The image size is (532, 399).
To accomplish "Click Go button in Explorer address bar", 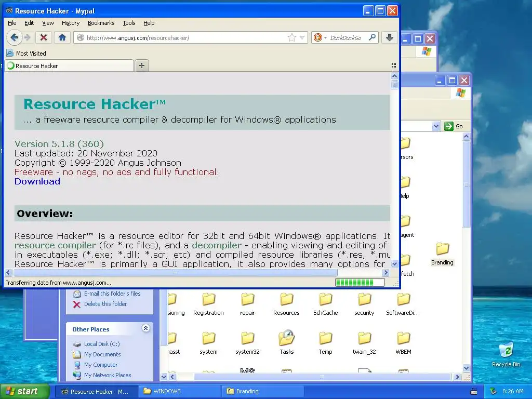I will (x=454, y=126).
